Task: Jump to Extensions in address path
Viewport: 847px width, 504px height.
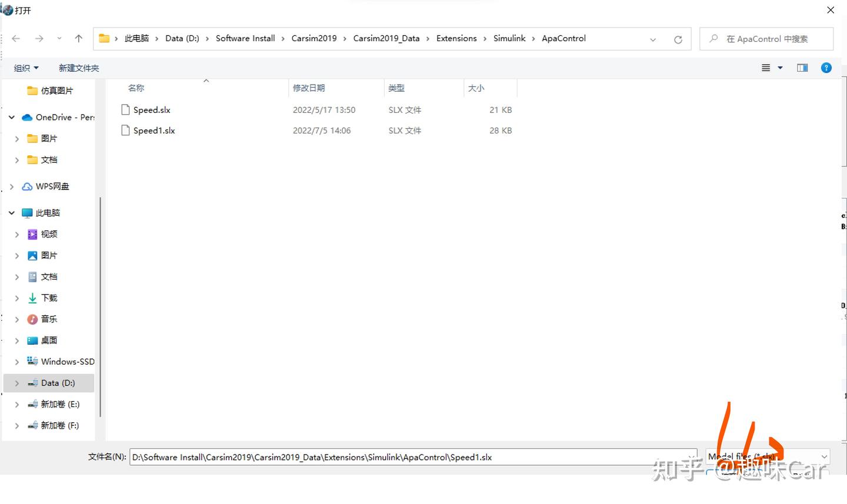Action: coord(456,38)
